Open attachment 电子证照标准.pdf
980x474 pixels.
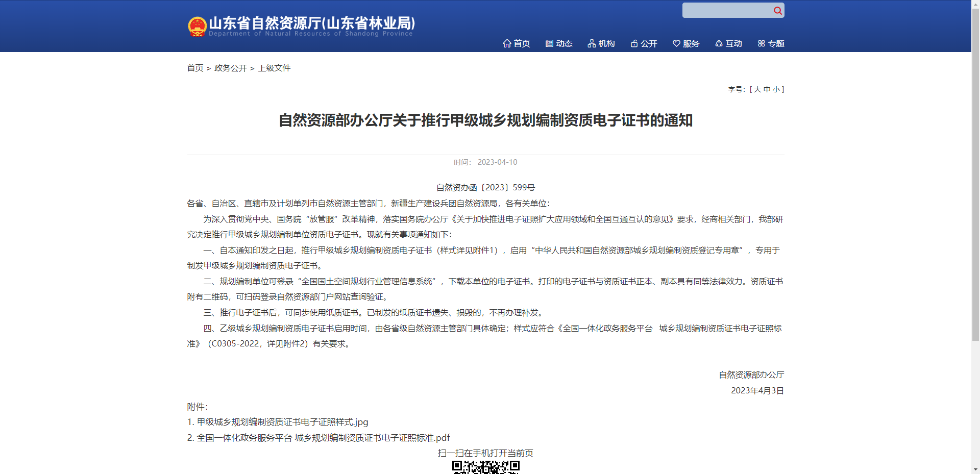pyautogui.click(x=323, y=438)
